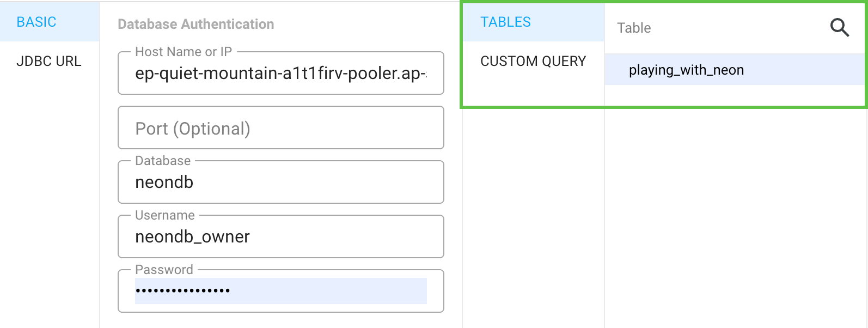868x328 pixels.
Task: Open the JDBC URL tab
Action: (x=49, y=61)
